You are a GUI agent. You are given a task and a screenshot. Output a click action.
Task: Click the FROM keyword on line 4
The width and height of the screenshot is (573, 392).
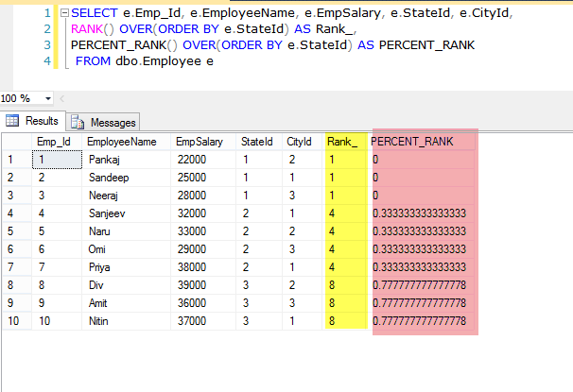pos(93,61)
